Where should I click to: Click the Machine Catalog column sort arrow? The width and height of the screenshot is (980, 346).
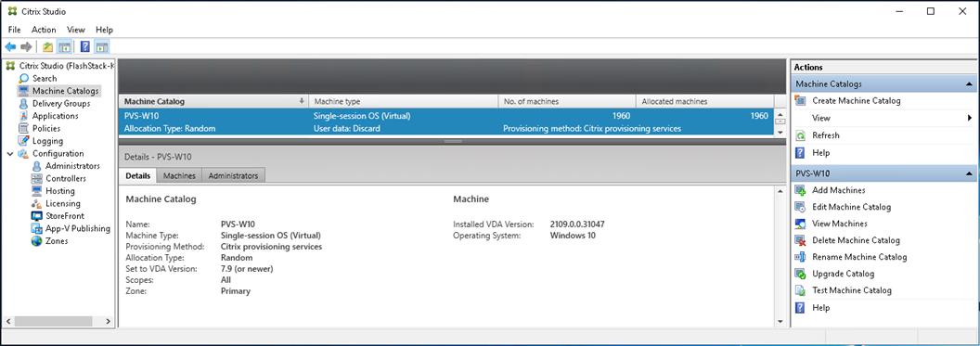point(302,101)
